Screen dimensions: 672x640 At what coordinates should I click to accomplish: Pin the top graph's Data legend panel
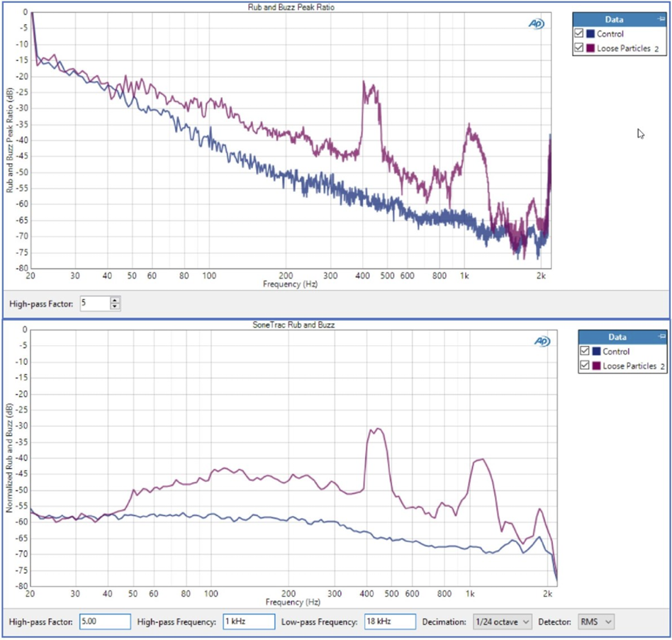pos(661,20)
